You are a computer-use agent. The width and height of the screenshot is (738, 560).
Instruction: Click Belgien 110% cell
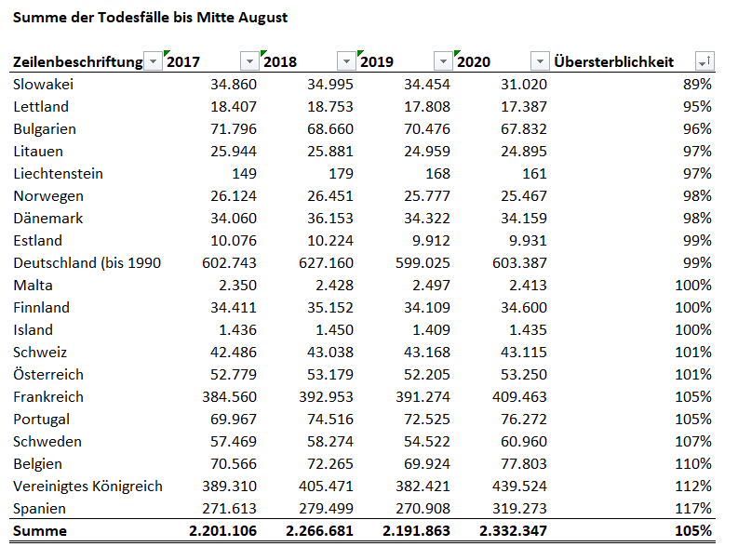click(693, 464)
